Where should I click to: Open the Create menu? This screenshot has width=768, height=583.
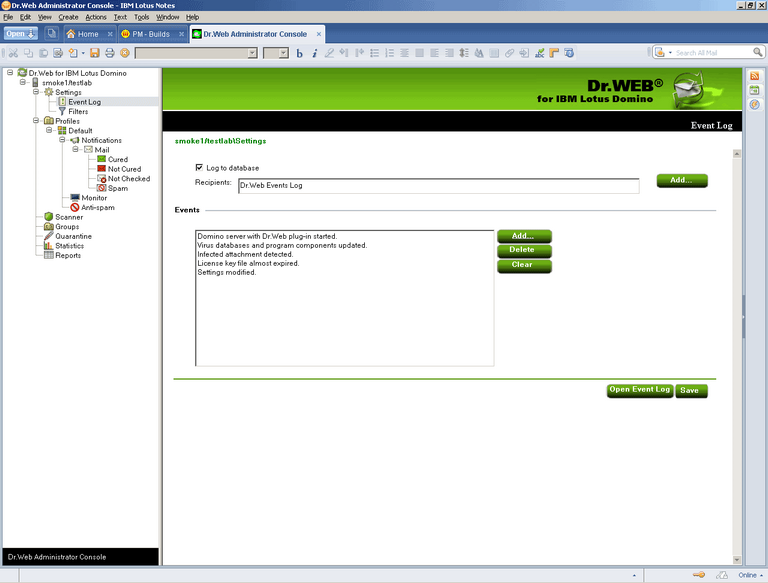68,17
